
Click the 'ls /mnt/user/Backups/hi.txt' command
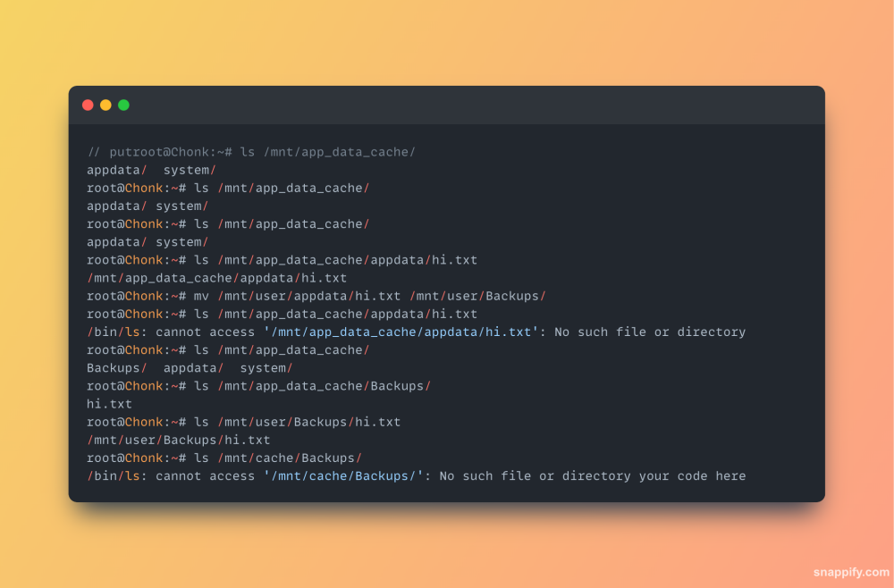pos(298,422)
